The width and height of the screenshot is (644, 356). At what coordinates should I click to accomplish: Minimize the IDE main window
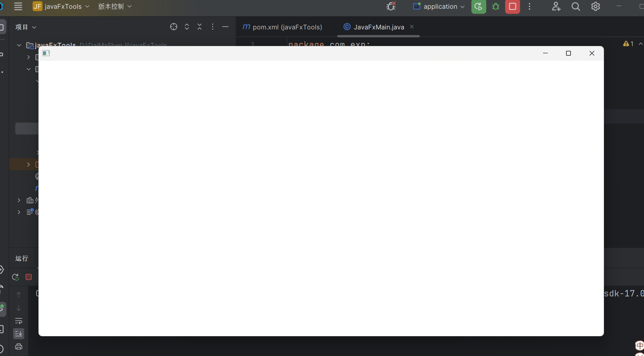tap(619, 6)
